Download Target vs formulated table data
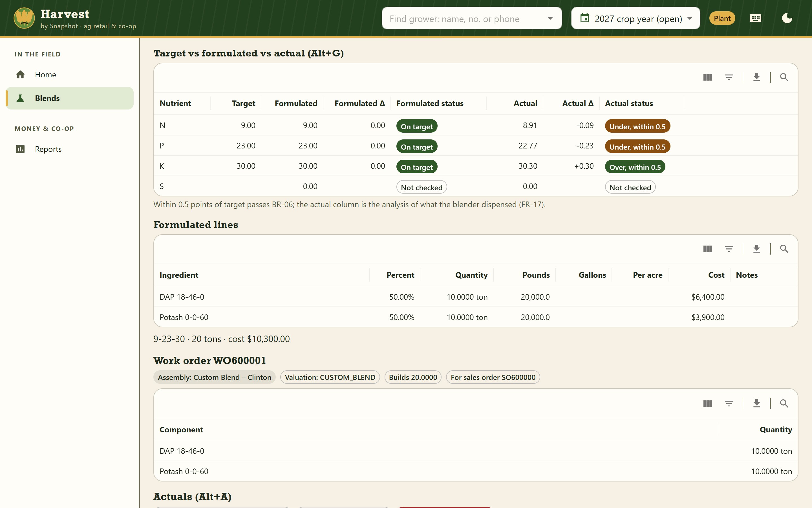Screen dimensions: 812x508 [x=756, y=78]
